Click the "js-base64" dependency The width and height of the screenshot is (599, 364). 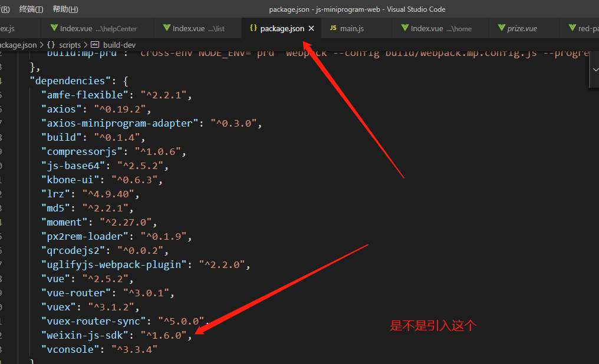point(105,166)
